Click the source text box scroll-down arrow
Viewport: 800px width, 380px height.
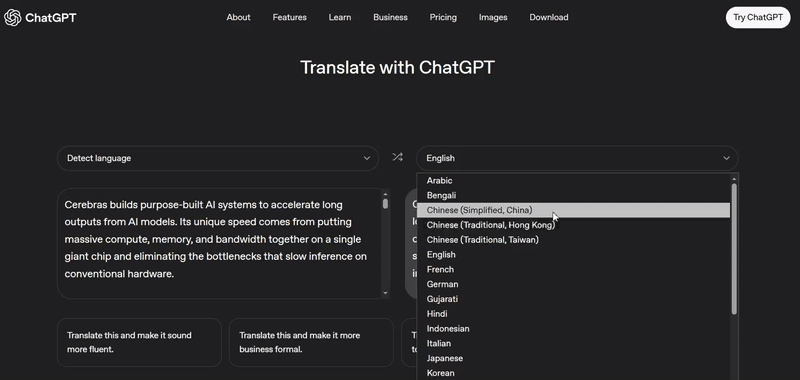pyautogui.click(x=385, y=293)
